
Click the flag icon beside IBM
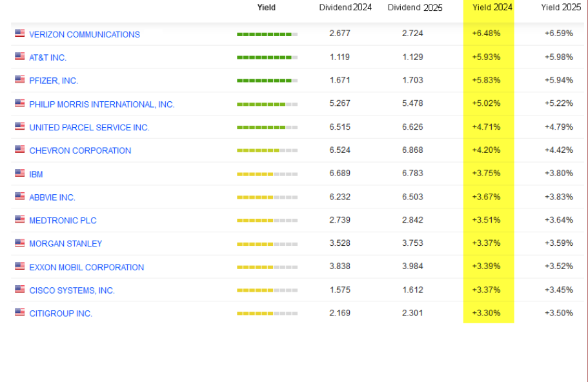click(x=19, y=174)
